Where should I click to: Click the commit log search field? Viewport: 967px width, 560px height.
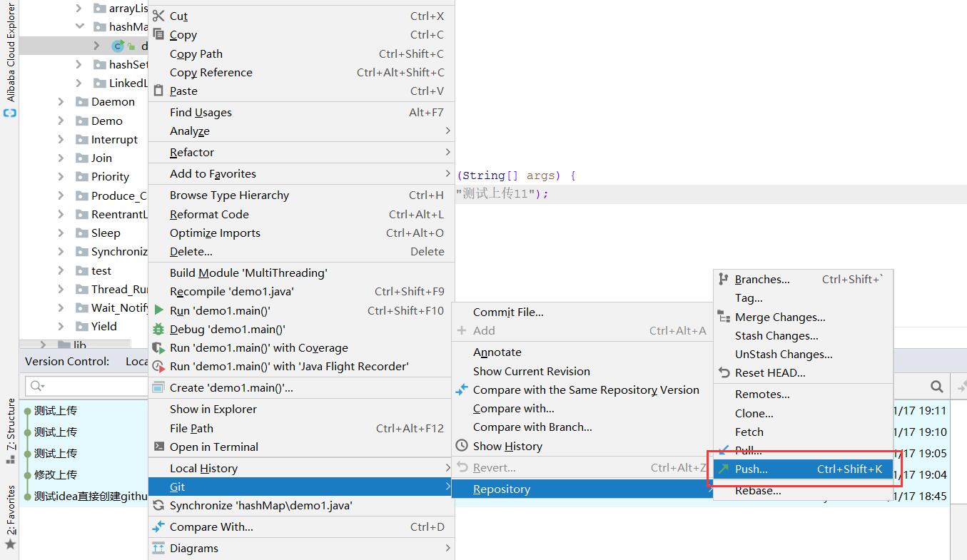(x=86, y=386)
